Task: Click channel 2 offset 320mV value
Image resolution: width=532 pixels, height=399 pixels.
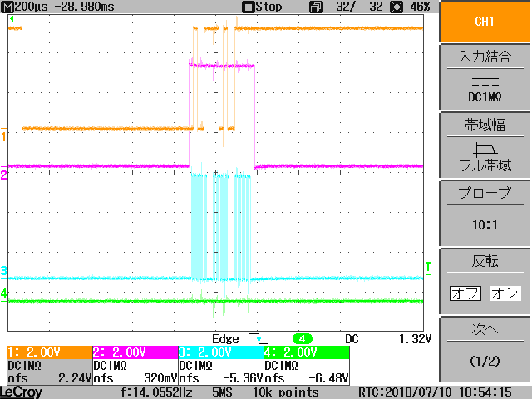Action: click(x=160, y=378)
